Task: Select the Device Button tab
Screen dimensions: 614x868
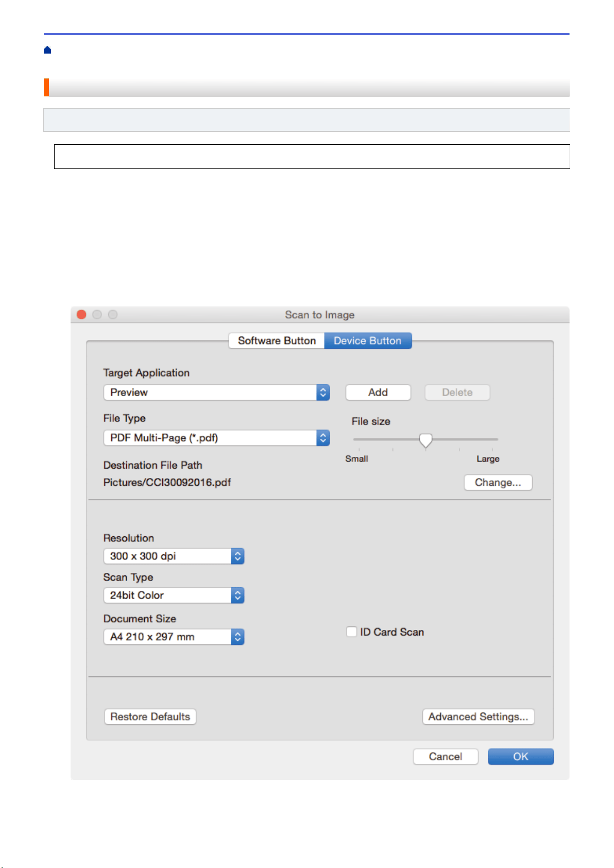Action: pyautogui.click(x=368, y=341)
